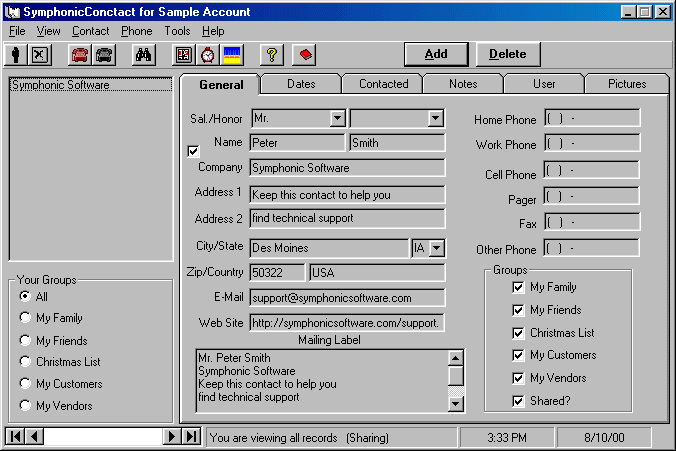Click the Address 1 input field
676x451 pixels.
[347, 194]
